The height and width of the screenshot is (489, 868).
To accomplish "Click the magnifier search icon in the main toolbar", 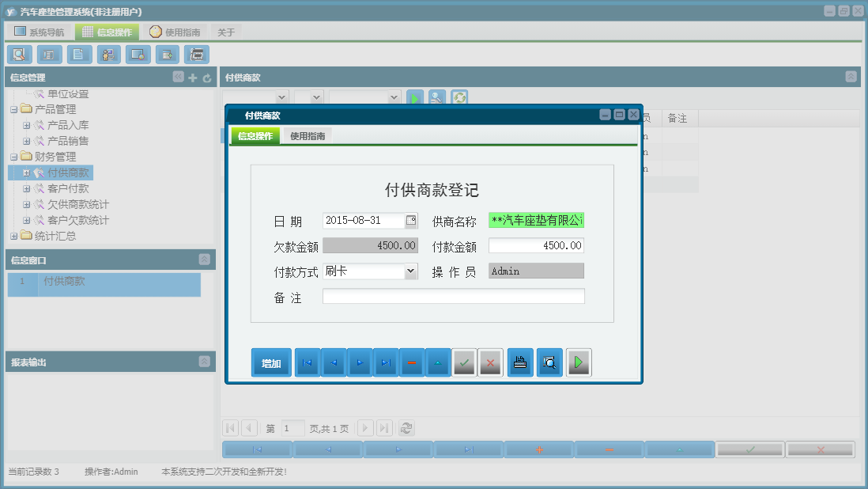I will pos(20,55).
